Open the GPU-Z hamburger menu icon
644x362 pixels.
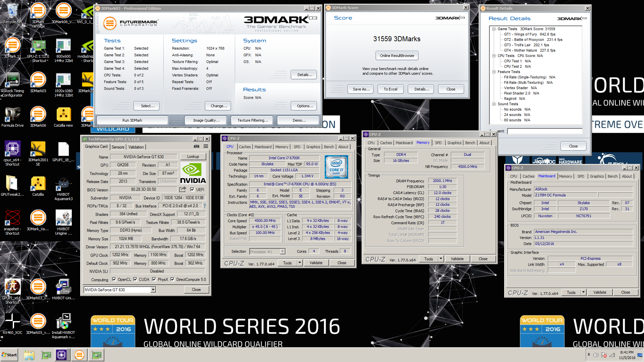pyautogui.click(x=206, y=146)
